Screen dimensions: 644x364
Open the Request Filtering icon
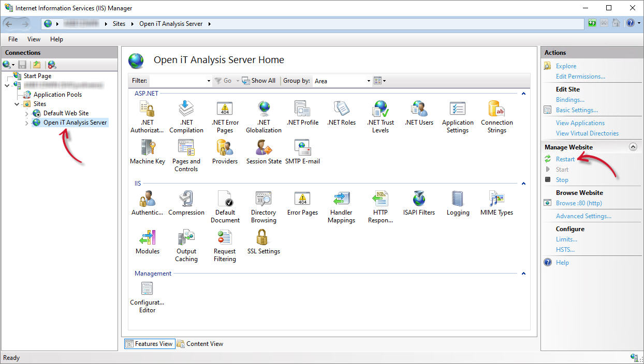[225, 245]
